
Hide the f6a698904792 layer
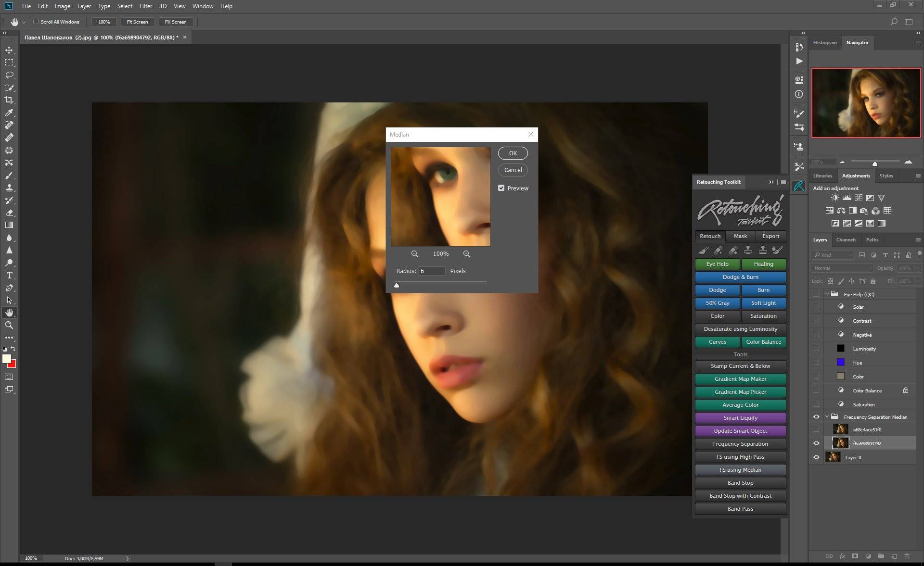click(x=816, y=443)
